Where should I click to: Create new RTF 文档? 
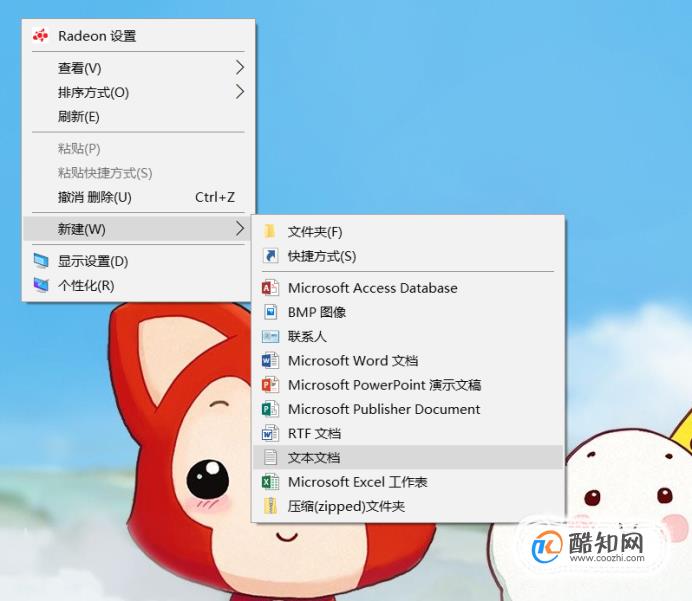click(x=408, y=433)
